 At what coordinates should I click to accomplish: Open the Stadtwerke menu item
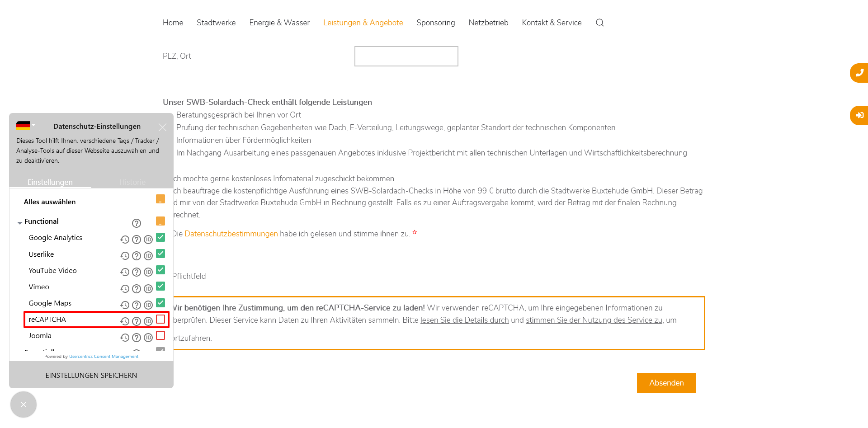pyautogui.click(x=216, y=23)
